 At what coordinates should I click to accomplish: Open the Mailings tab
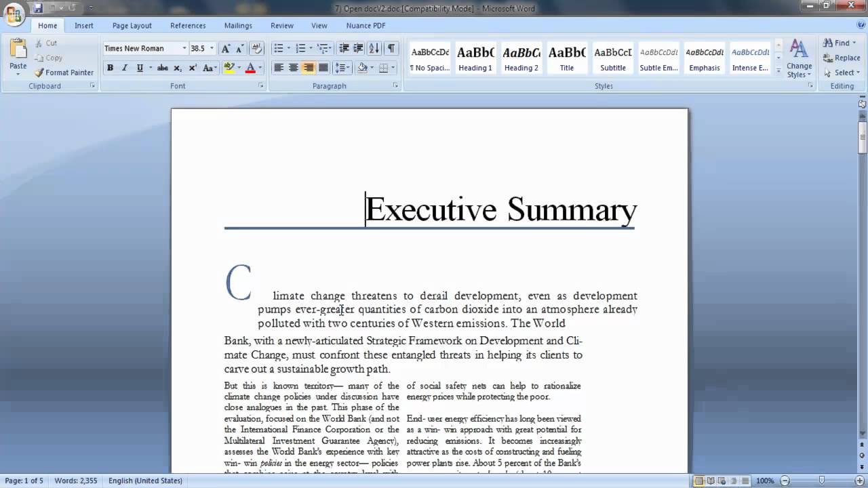pyautogui.click(x=238, y=26)
